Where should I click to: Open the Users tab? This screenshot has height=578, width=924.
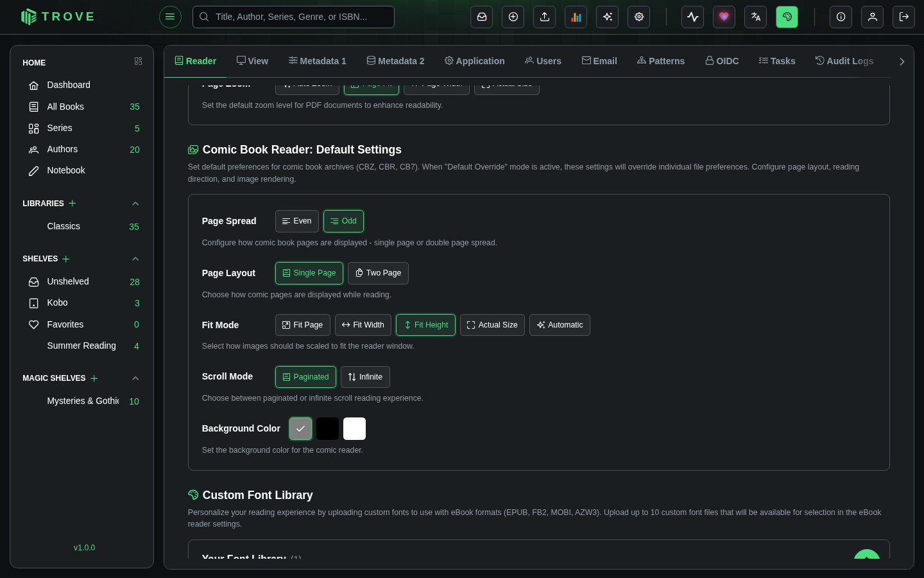point(543,61)
